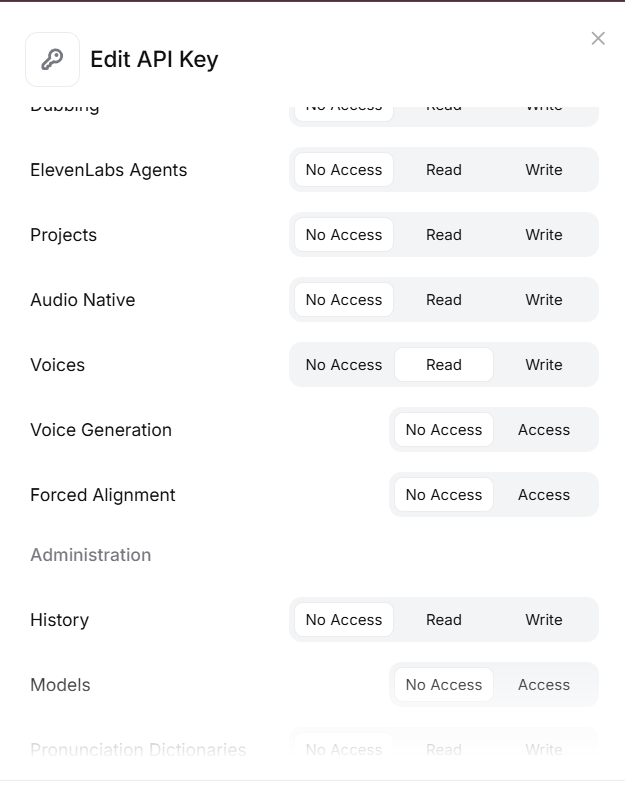The height and width of the screenshot is (792, 625).
Task: Select No Access for Projects
Action: pyautogui.click(x=344, y=235)
